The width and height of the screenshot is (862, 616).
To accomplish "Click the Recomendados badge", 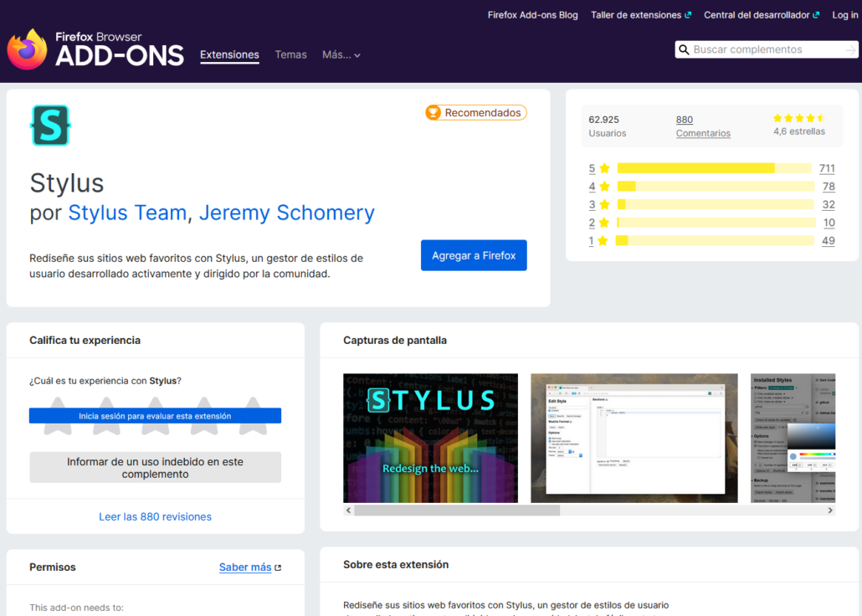I will [x=475, y=112].
